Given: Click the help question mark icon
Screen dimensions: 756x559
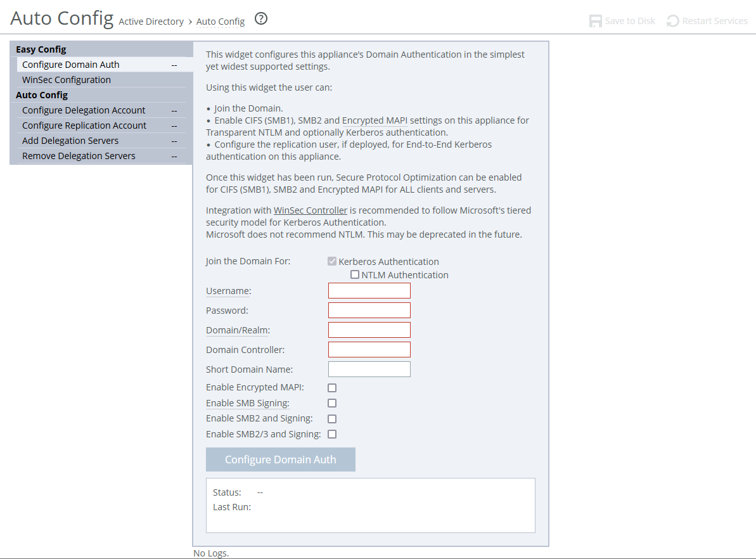Looking at the screenshot, I should click(x=260, y=19).
